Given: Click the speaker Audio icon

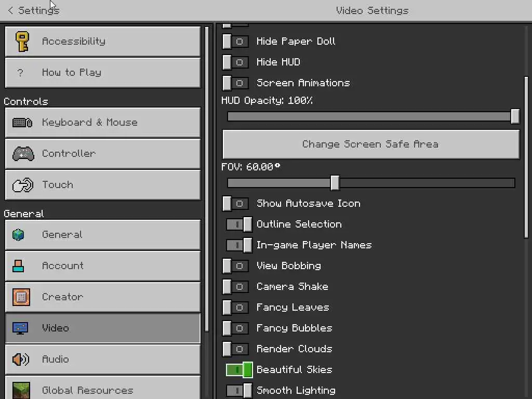Looking at the screenshot, I should pyautogui.click(x=21, y=360).
